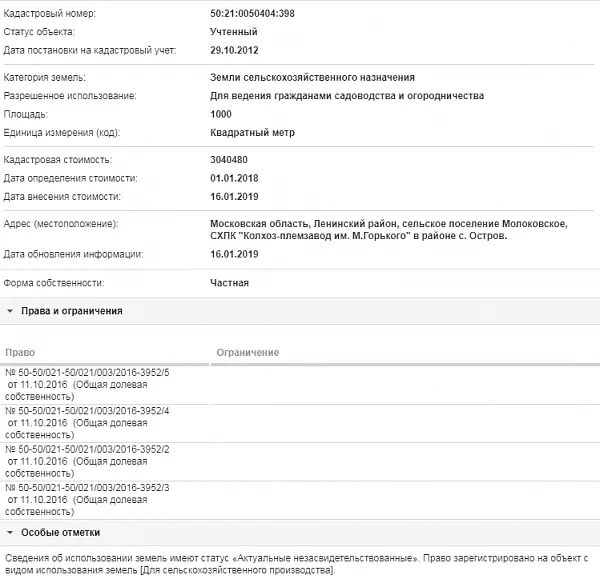Click the "Права и ограничения" section title

point(72,311)
